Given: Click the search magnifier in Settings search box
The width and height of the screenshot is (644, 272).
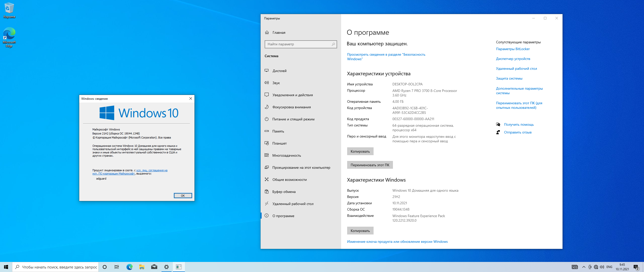Looking at the screenshot, I should 333,44.
